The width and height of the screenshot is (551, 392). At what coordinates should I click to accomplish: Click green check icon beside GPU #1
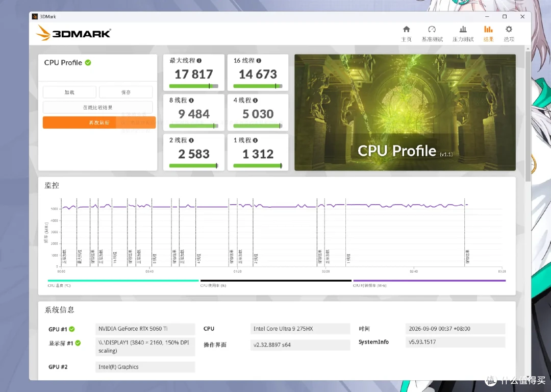pos(72,329)
